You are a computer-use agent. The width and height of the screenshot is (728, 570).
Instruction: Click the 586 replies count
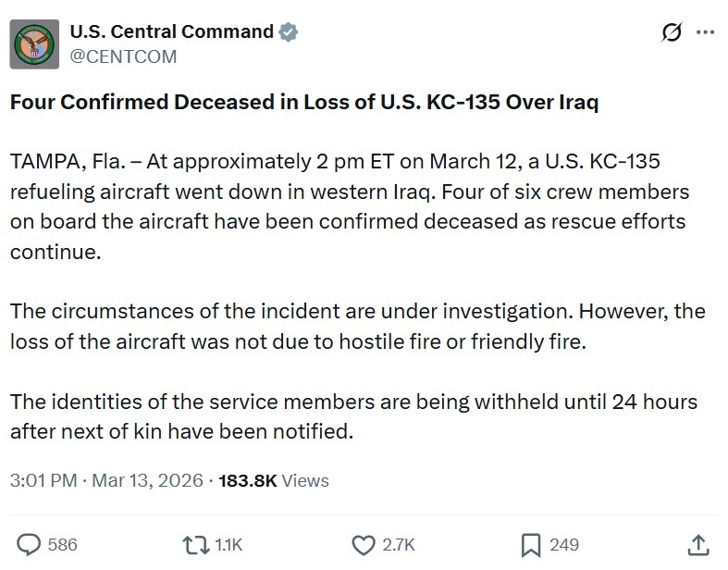click(62, 544)
